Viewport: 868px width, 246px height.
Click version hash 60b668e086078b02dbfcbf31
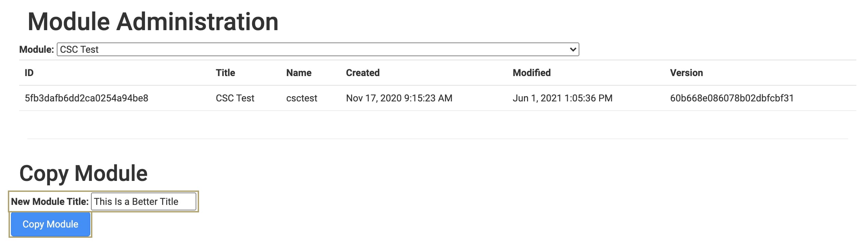pyautogui.click(x=732, y=98)
